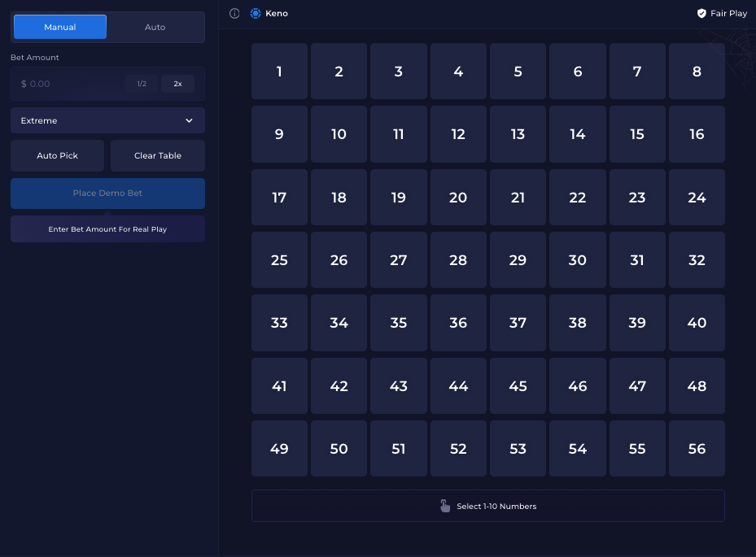Pick number 45 on the board
Screen dimensions: 756x557
tap(518, 385)
